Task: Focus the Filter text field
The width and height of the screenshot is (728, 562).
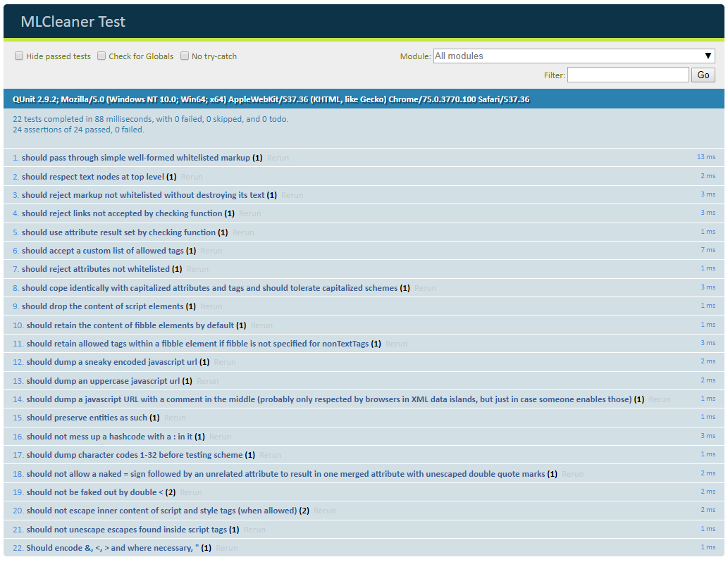Action: [628, 75]
